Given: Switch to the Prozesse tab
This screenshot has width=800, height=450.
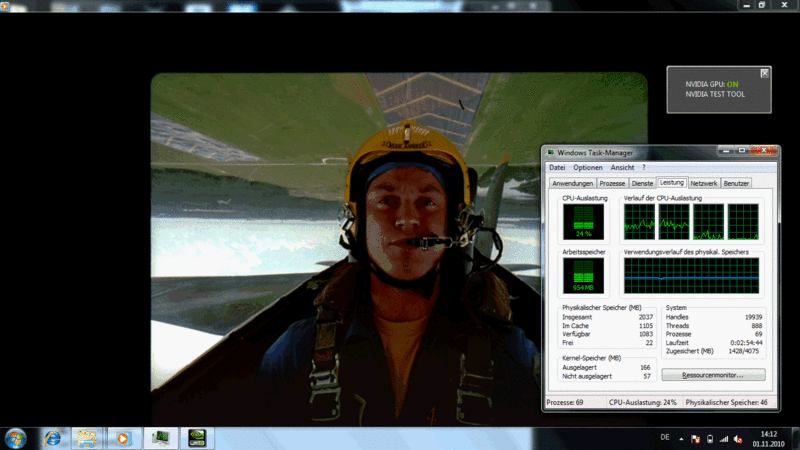Looking at the screenshot, I should [x=612, y=183].
